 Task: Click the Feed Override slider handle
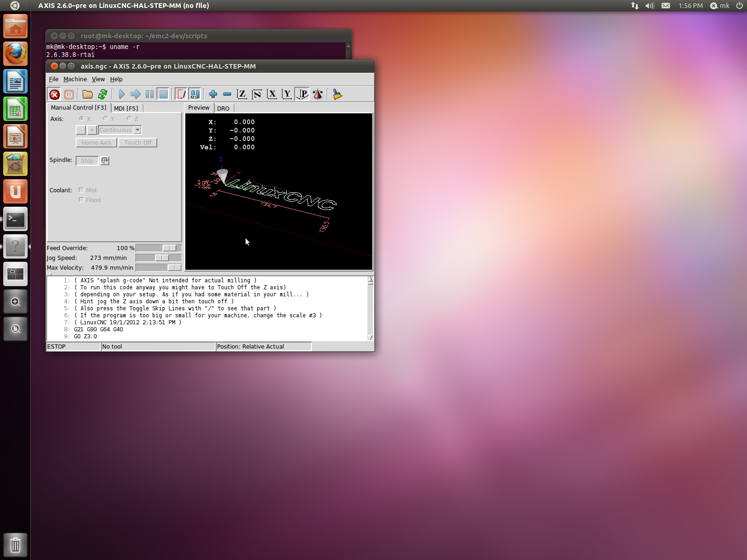pos(169,248)
